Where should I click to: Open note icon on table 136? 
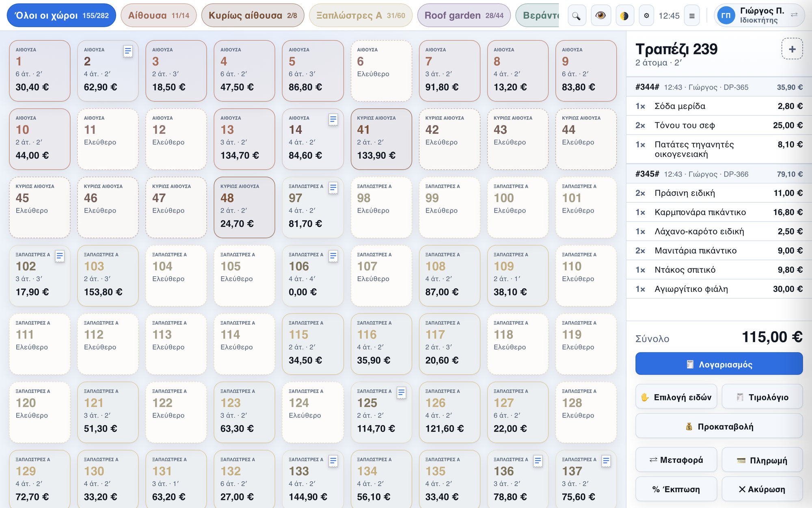538,461
